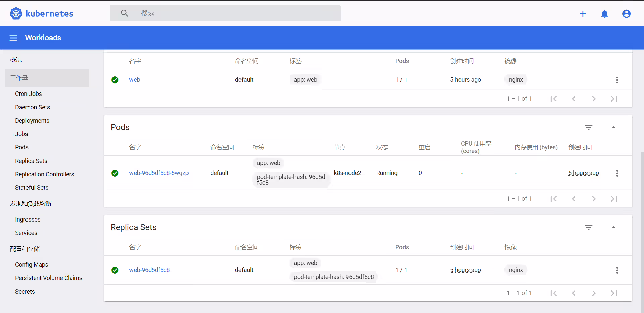Screen dimensions: 644x313
Task: Open Jobs in sidebar
Action: pos(21,134)
